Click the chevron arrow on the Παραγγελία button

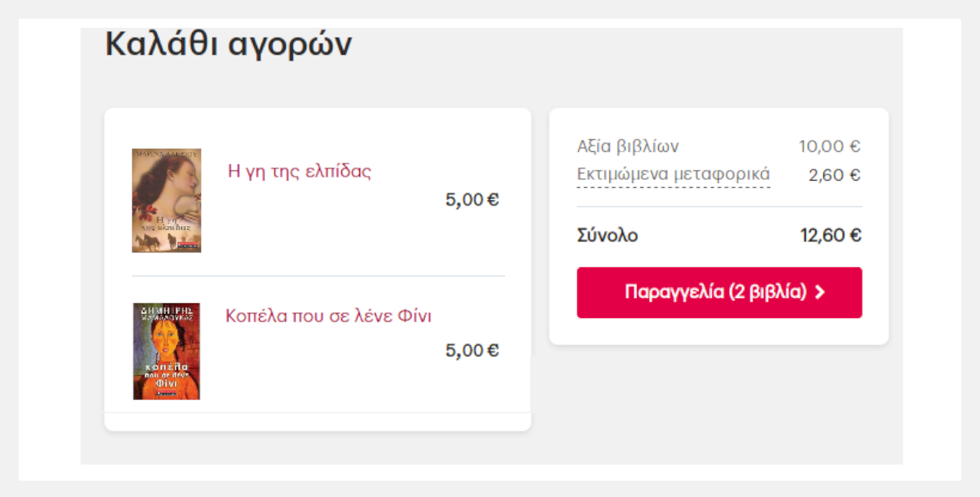pyautogui.click(x=820, y=293)
